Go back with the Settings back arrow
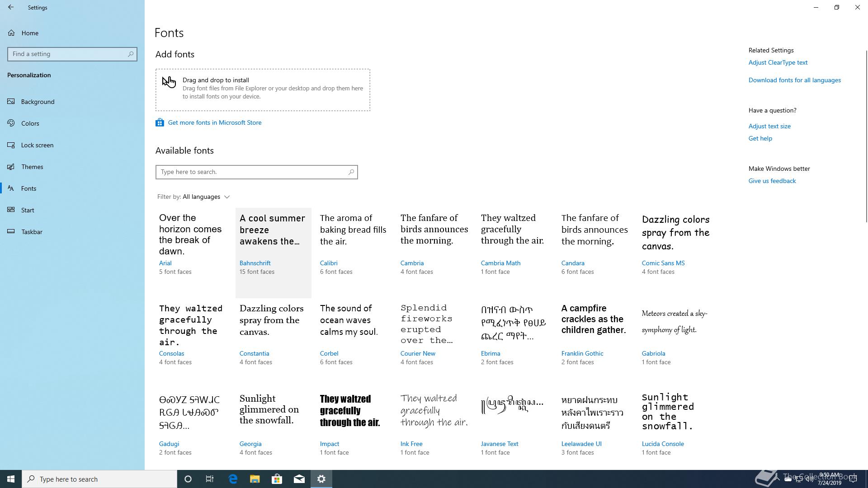The width and height of the screenshot is (868, 488). [11, 7]
